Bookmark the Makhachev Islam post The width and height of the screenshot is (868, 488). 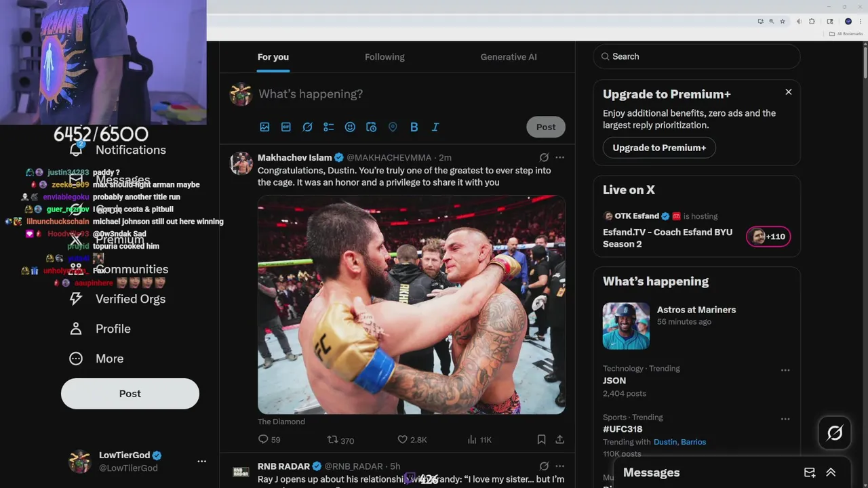point(541,440)
